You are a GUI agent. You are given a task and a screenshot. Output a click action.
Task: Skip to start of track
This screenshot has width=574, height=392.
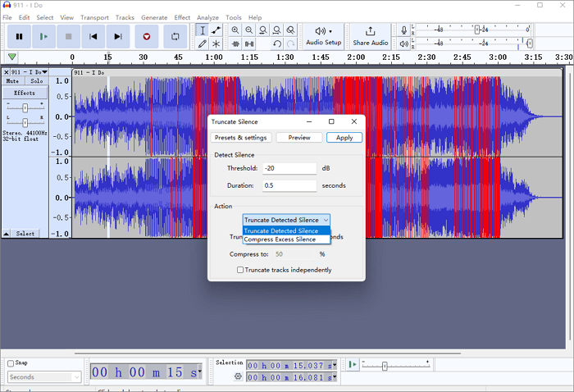pos(93,36)
